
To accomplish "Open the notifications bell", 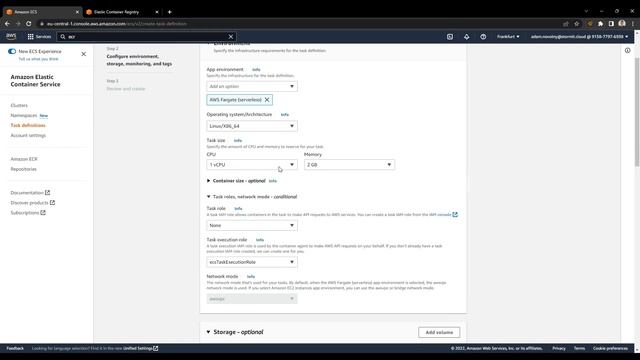I will click(x=467, y=37).
